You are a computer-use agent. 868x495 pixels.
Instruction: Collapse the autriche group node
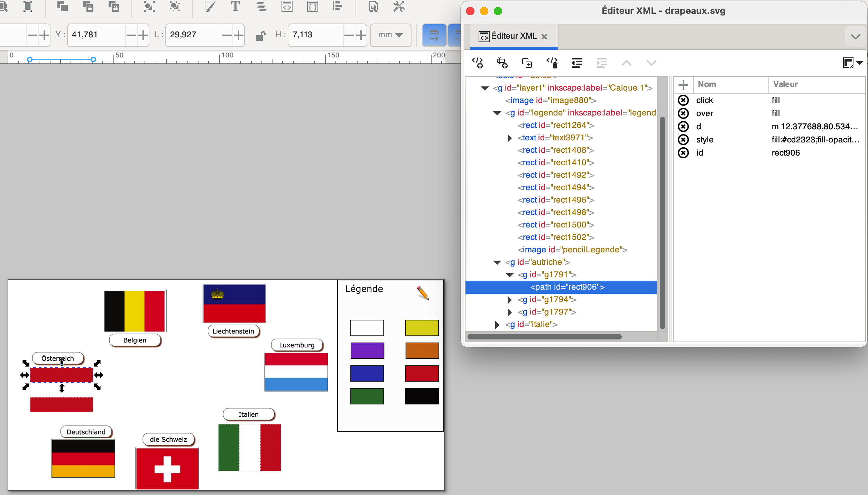point(497,262)
